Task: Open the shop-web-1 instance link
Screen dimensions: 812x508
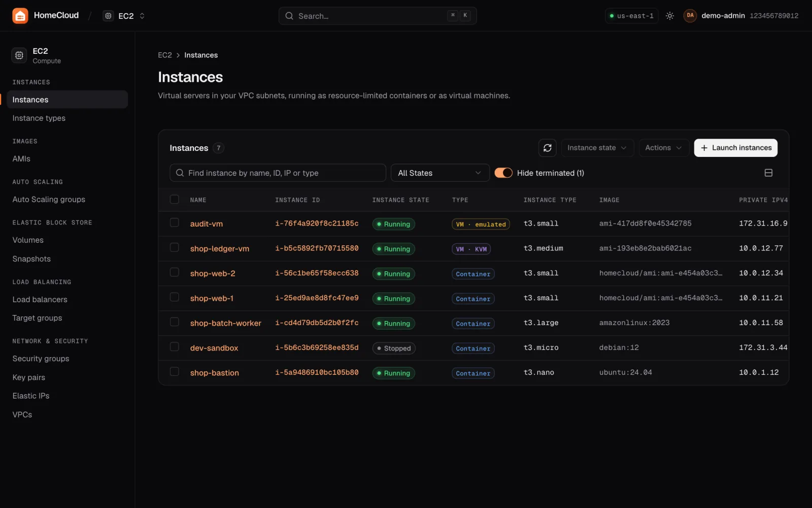Action: tap(212, 299)
